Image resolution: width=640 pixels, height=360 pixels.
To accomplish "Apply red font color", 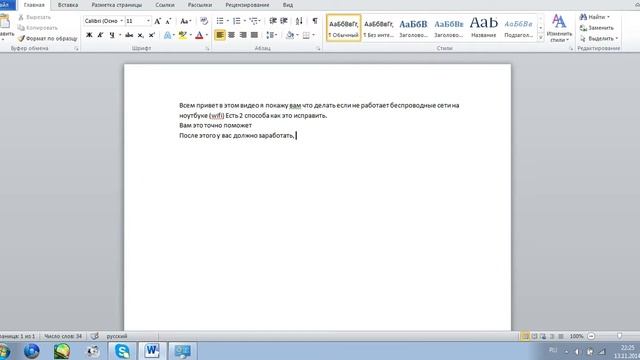I will click(199, 36).
